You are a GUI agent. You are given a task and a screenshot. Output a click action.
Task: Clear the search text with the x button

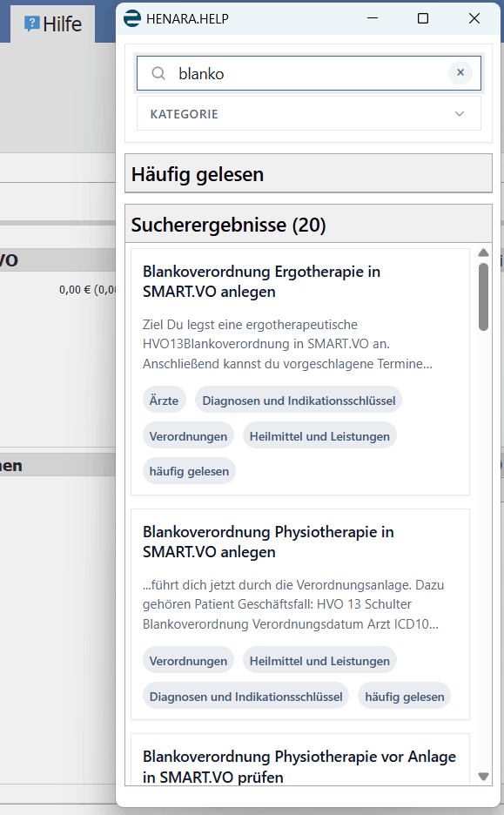point(460,73)
